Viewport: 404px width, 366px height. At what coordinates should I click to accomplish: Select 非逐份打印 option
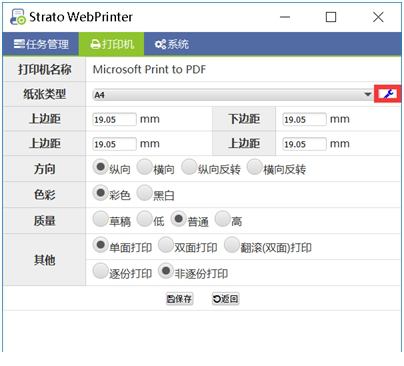[166, 271]
